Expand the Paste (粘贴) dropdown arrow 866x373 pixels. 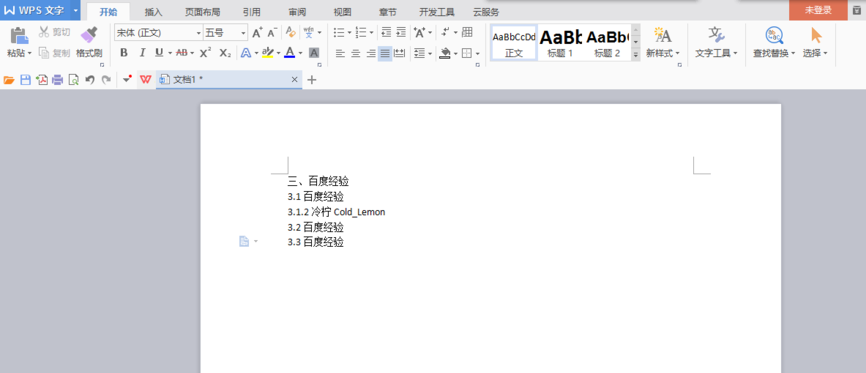29,54
